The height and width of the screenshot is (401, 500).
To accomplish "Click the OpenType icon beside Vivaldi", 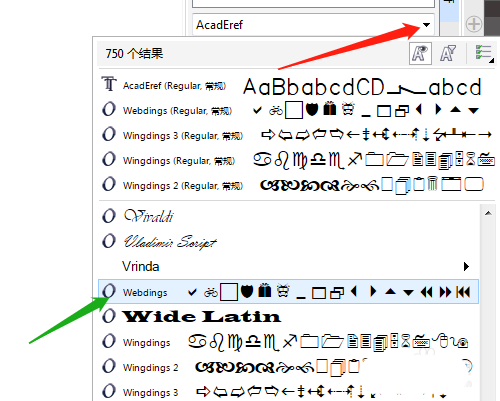I will tap(109, 216).
